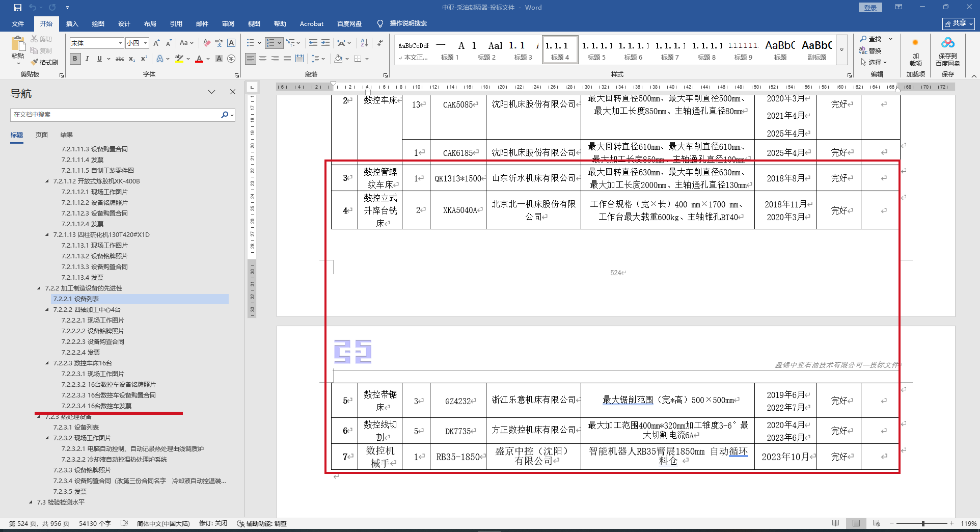Open the font size dropdown (小四)
The width and height of the screenshot is (980, 532).
(145, 43)
